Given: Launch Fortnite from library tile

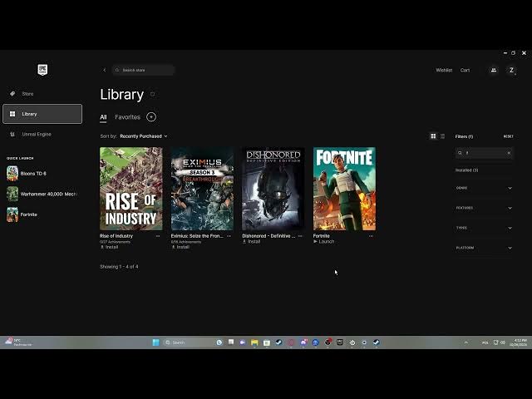Looking at the screenshot, I should [324, 242].
